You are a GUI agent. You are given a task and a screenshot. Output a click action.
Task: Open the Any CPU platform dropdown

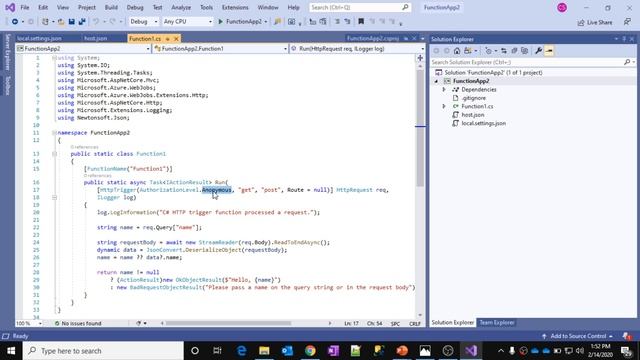pyautogui.click(x=187, y=22)
